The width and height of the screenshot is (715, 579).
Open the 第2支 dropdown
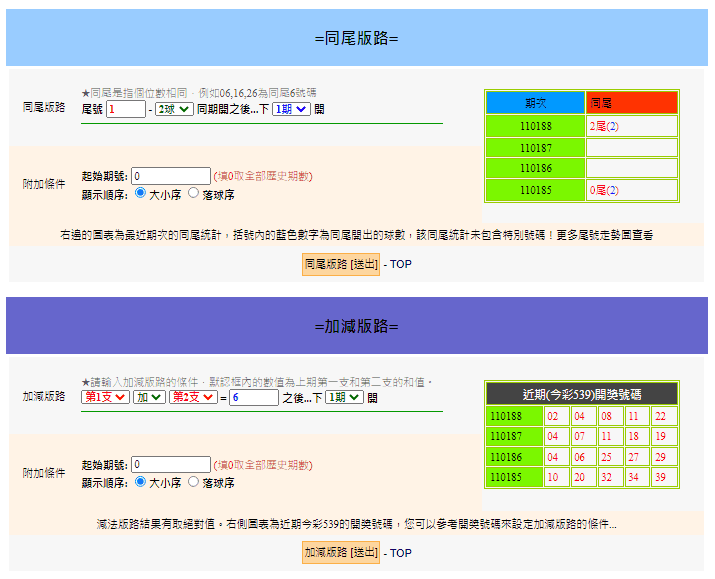coord(193,397)
